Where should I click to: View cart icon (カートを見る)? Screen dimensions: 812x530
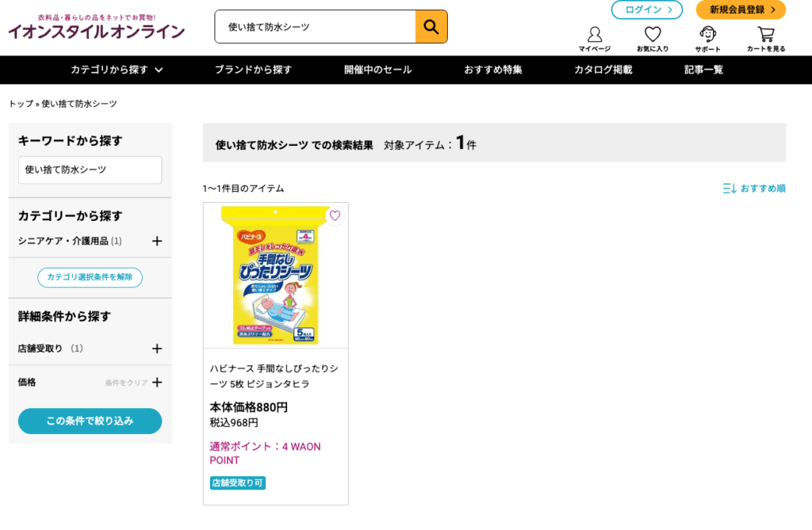[766, 40]
